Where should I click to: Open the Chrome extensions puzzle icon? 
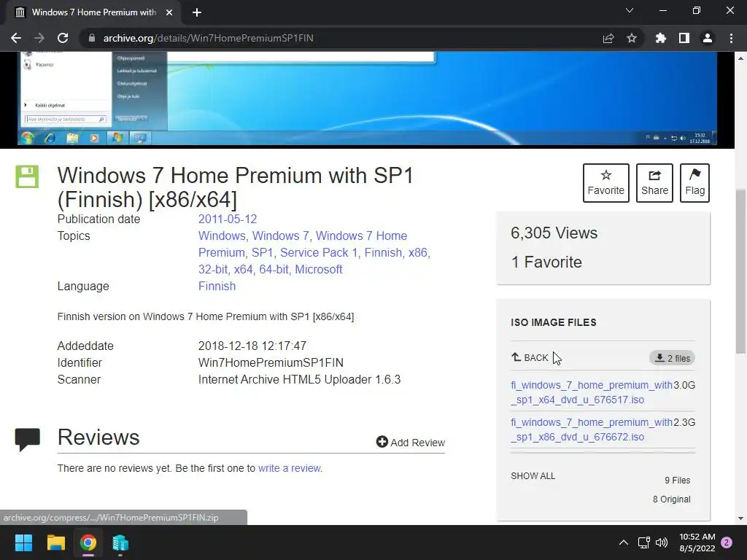click(x=661, y=38)
